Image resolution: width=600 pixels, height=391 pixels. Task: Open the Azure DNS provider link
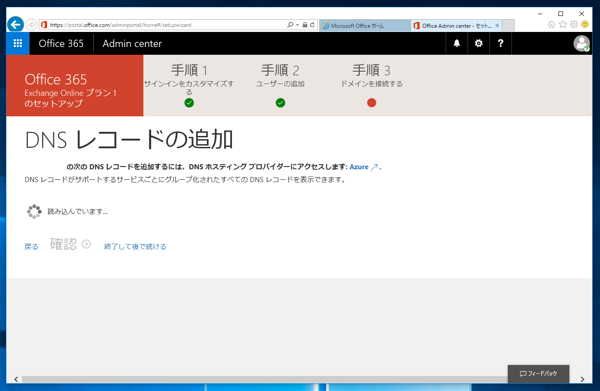pos(364,167)
